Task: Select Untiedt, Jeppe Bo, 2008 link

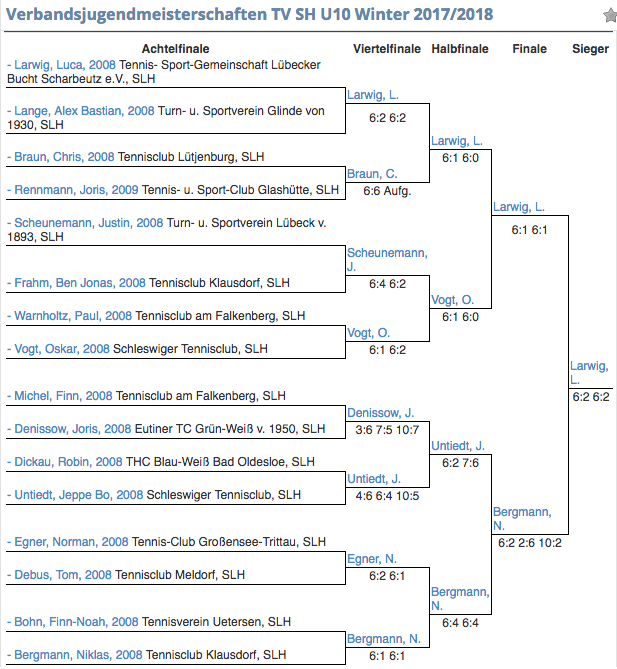Action: pos(79,495)
